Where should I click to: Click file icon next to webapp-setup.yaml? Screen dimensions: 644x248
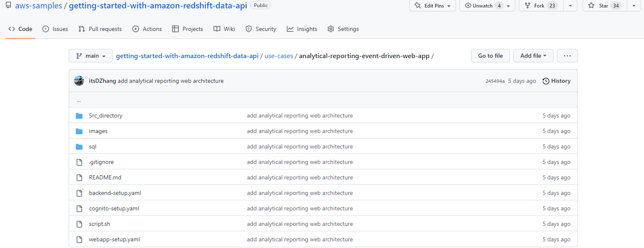tap(79, 239)
